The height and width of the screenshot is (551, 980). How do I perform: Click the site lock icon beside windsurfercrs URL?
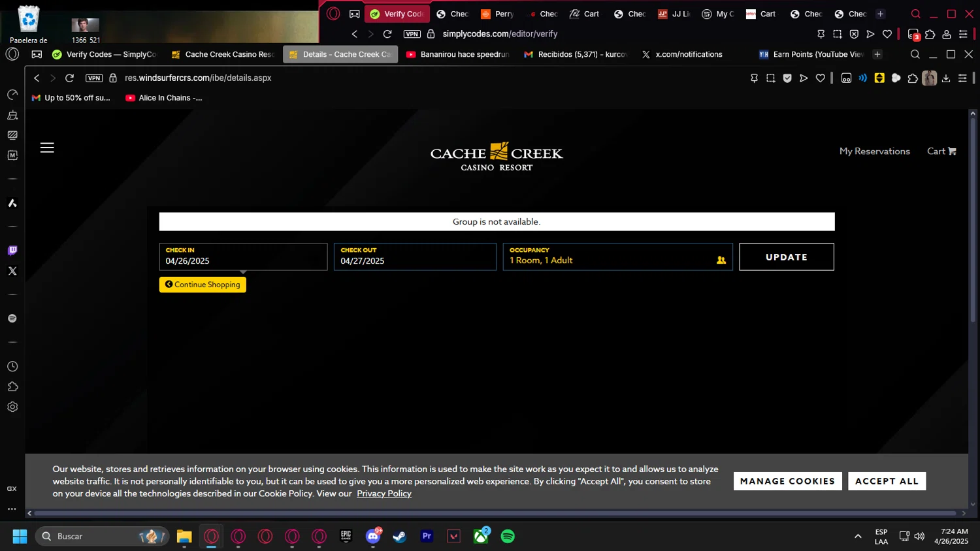[x=113, y=78]
